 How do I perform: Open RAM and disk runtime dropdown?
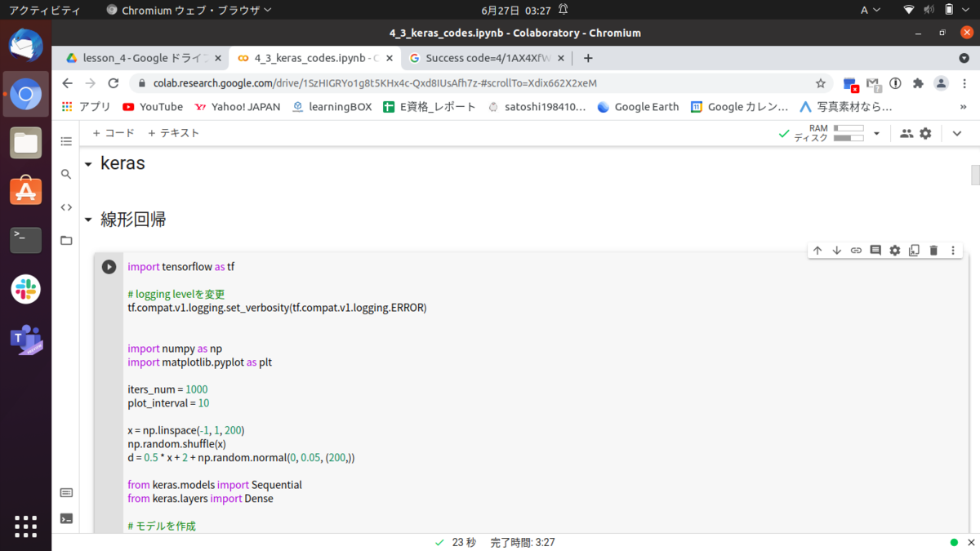877,133
